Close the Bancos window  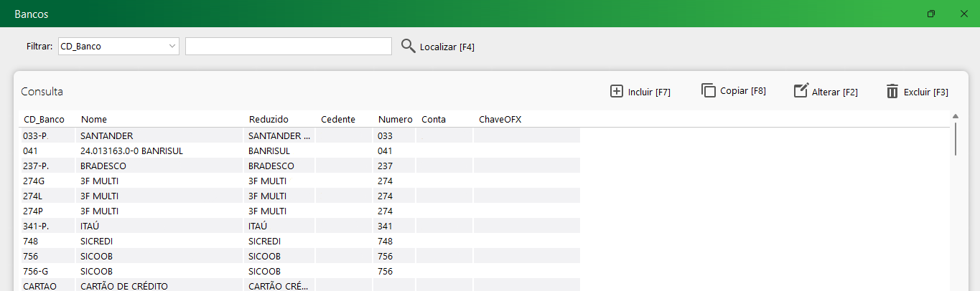(964, 14)
